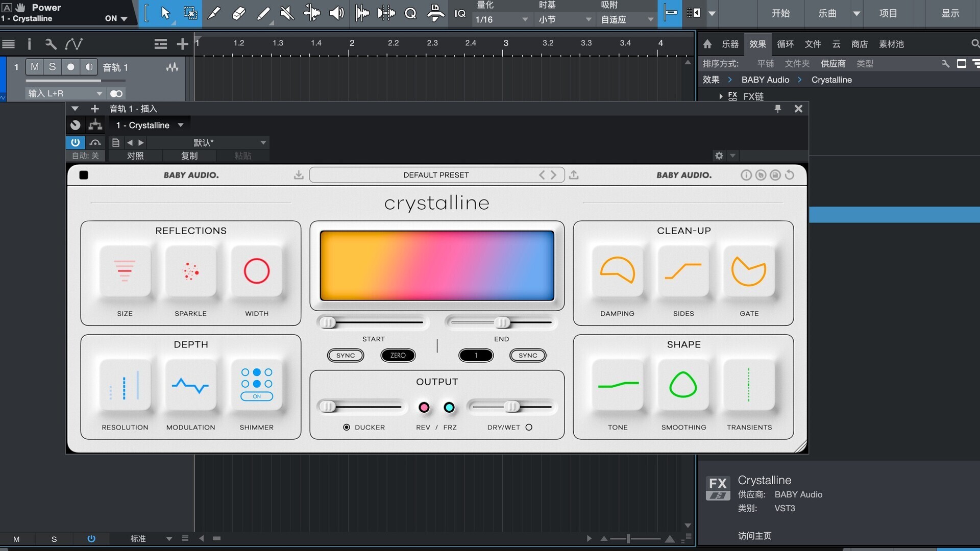The image size is (980, 551).
Task: Select the Arrow tool in the toolbar
Action: [x=165, y=13]
